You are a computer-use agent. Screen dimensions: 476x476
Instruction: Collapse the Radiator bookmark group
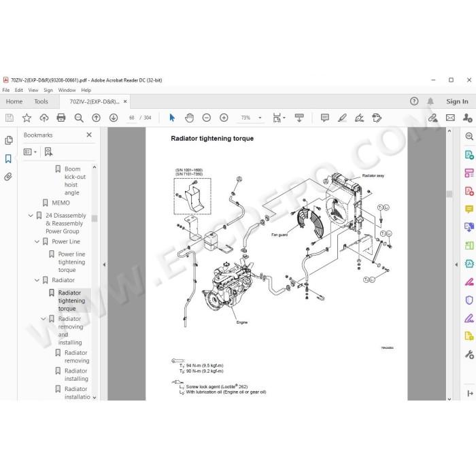click(37, 280)
